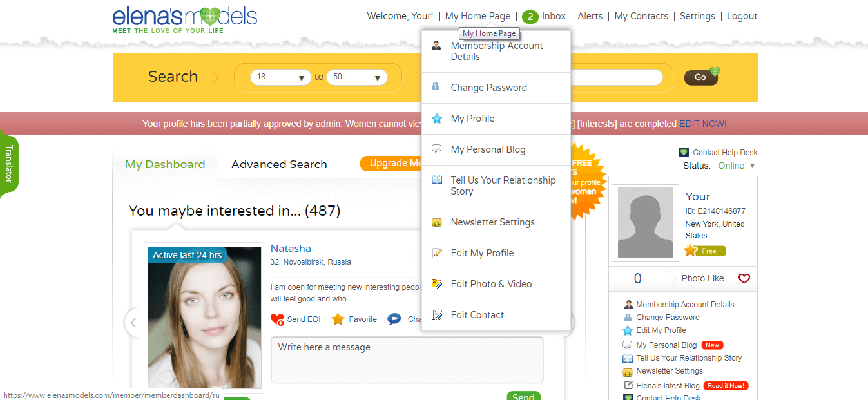Click the star icon beside My Profile in dropdown
The width and height of the screenshot is (868, 400).
(437, 119)
